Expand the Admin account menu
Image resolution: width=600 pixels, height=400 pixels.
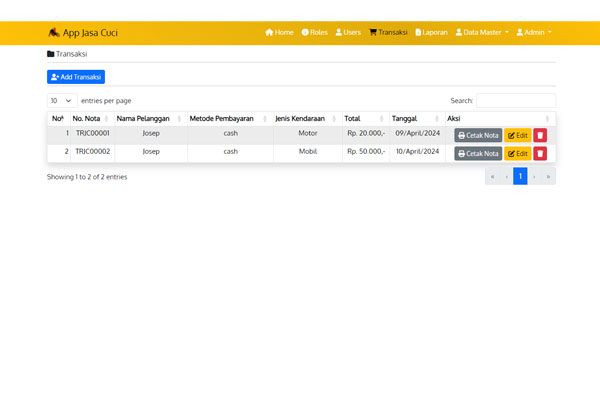click(534, 33)
